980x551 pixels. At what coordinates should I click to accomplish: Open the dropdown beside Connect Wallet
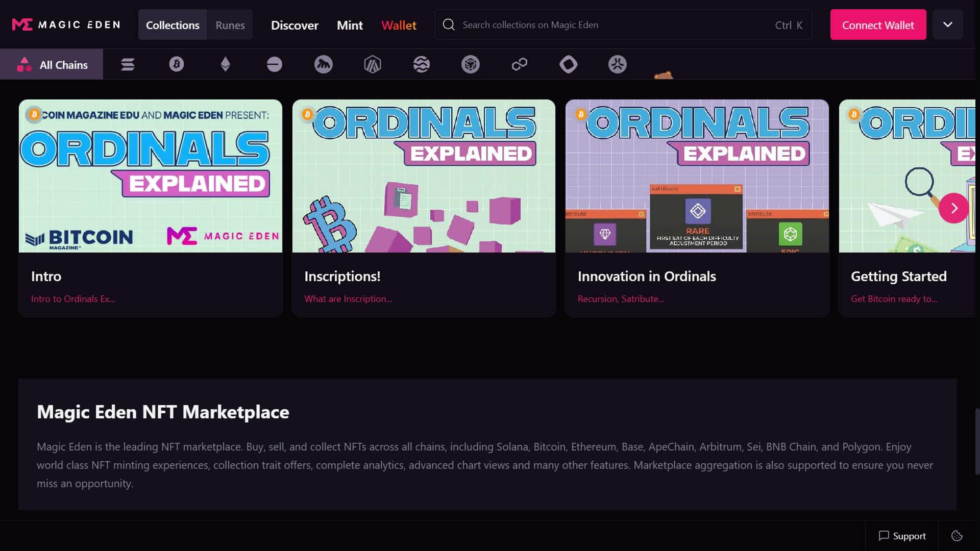948,24
